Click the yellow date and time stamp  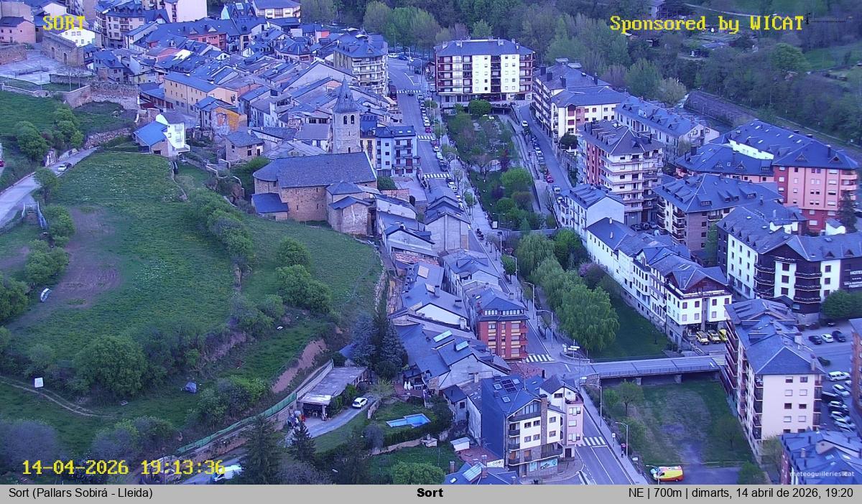click(123, 467)
